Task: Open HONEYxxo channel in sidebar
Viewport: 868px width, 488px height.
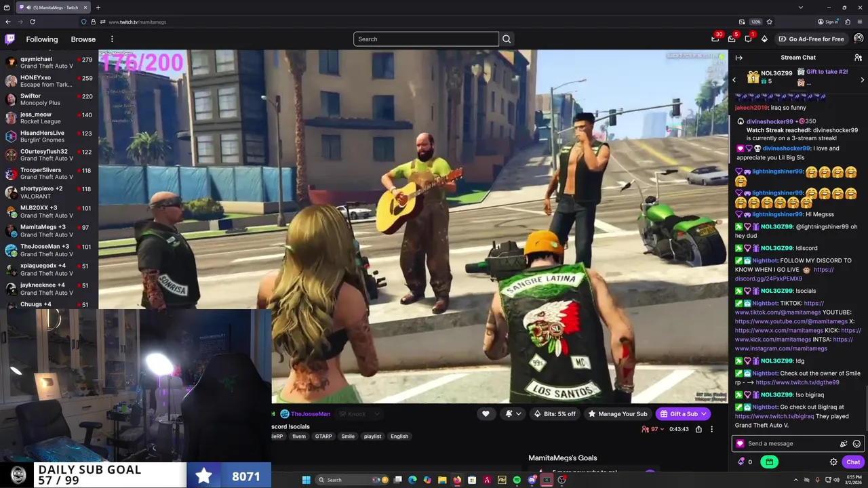Action: pos(49,81)
